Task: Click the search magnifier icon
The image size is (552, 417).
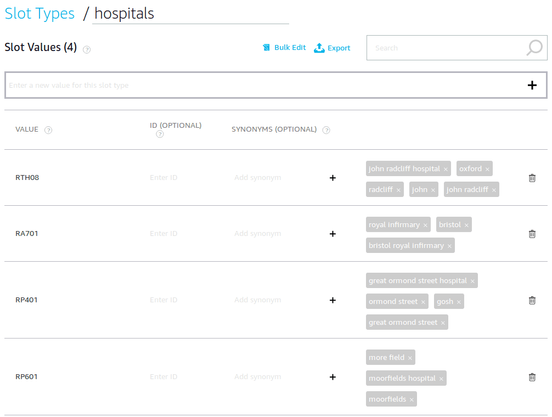Action: tap(534, 48)
